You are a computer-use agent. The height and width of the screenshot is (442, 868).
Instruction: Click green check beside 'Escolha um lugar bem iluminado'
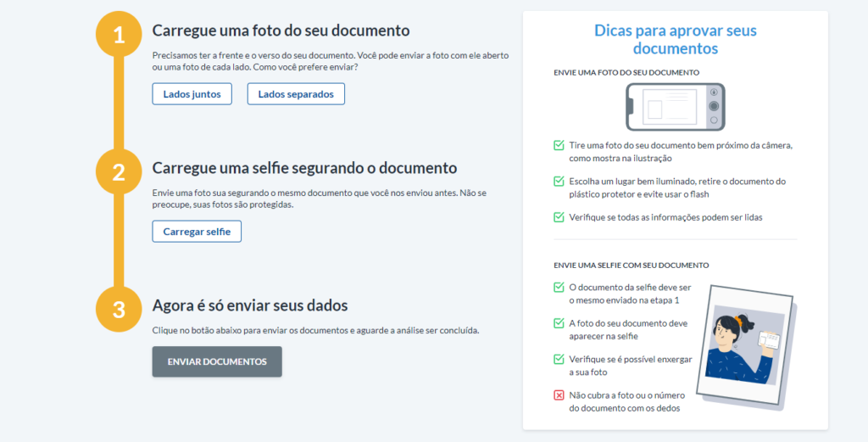559,182
